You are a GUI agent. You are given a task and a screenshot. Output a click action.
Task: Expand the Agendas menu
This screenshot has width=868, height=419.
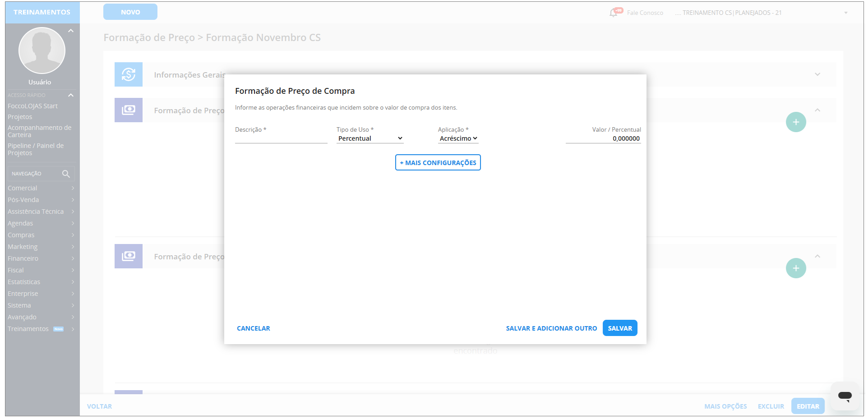[x=41, y=223]
